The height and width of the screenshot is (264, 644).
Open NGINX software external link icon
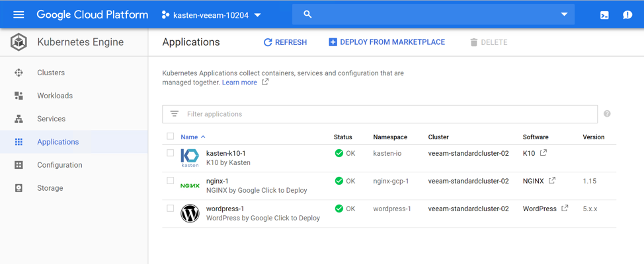click(552, 180)
